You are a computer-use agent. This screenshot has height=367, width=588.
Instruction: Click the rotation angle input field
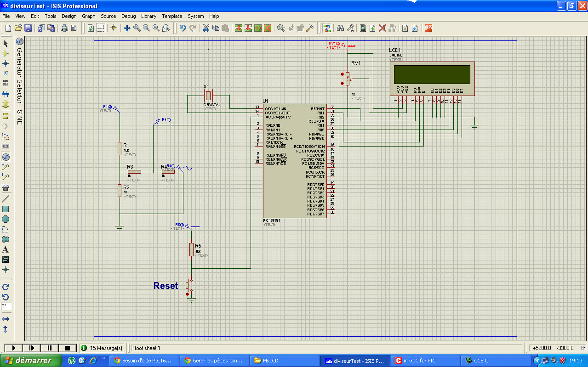click(6, 306)
